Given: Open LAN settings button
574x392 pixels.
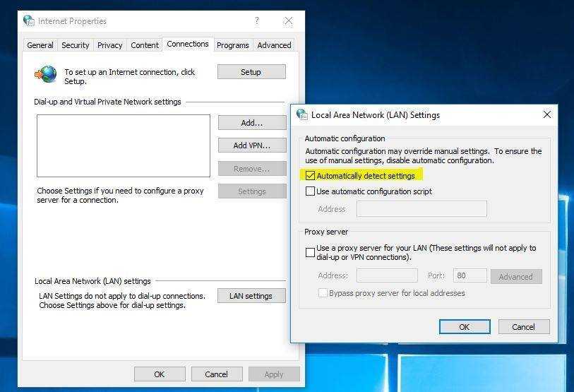Looking at the screenshot, I should pos(251,296).
